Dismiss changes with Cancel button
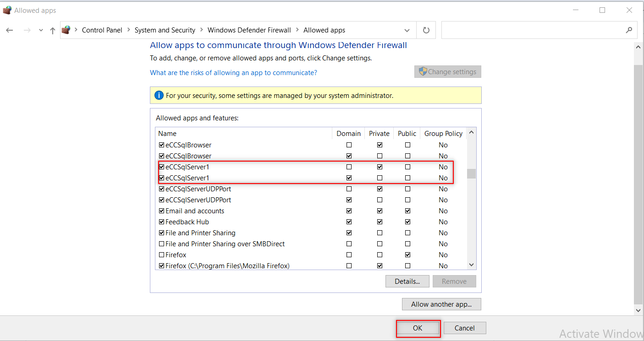The image size is (644, 341). point(464,328)
